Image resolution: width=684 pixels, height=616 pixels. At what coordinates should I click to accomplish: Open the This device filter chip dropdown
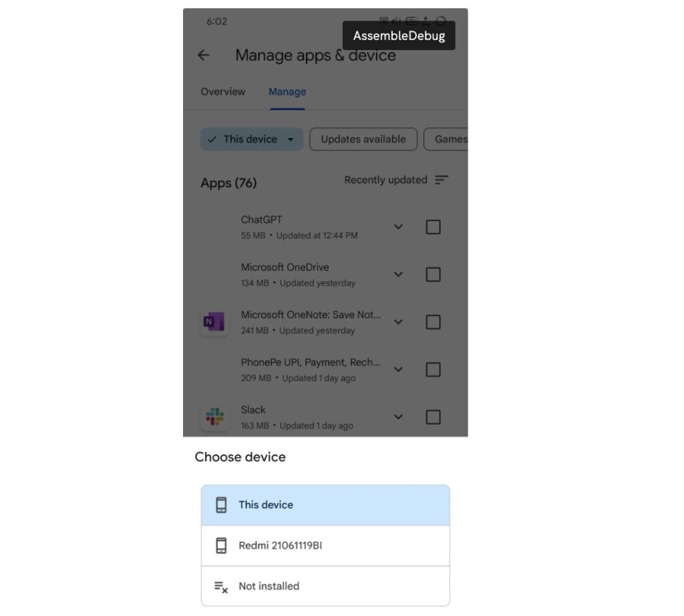[252, 139]
